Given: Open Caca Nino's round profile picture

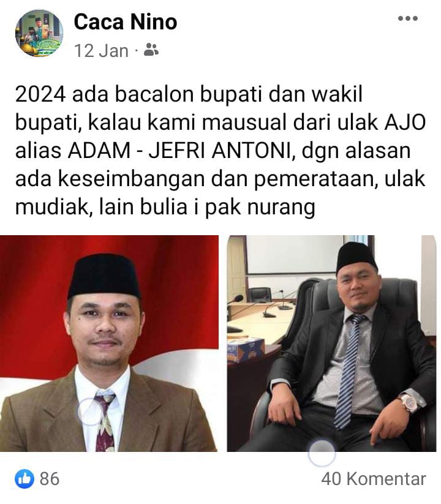Looking at the screenshot, I should [39, 33].
